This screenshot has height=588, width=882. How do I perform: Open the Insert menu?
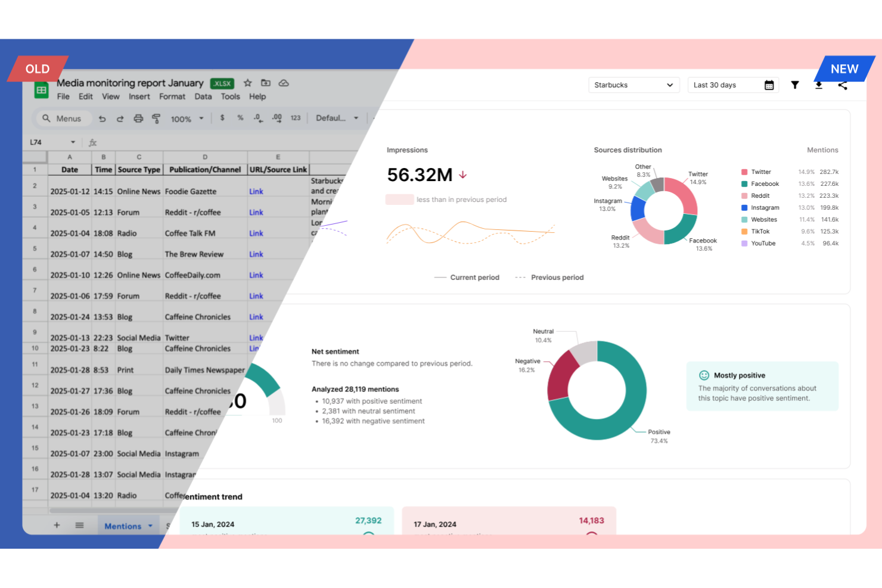(139, 97)
